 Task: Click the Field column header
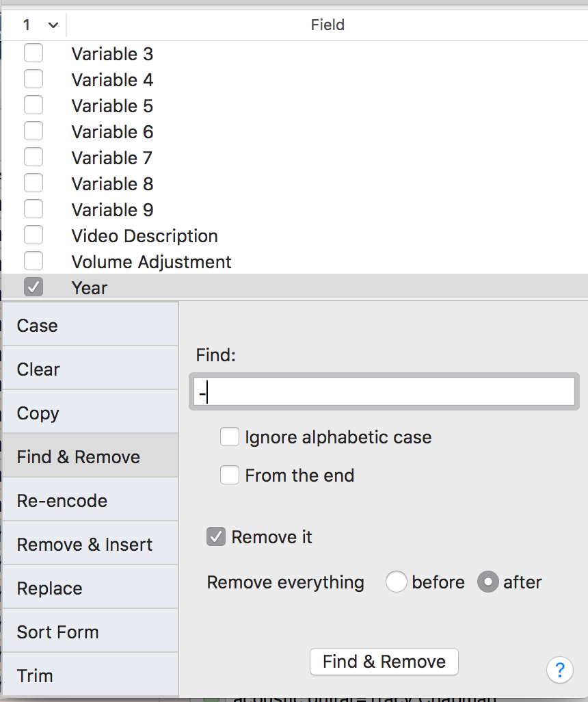327,25
